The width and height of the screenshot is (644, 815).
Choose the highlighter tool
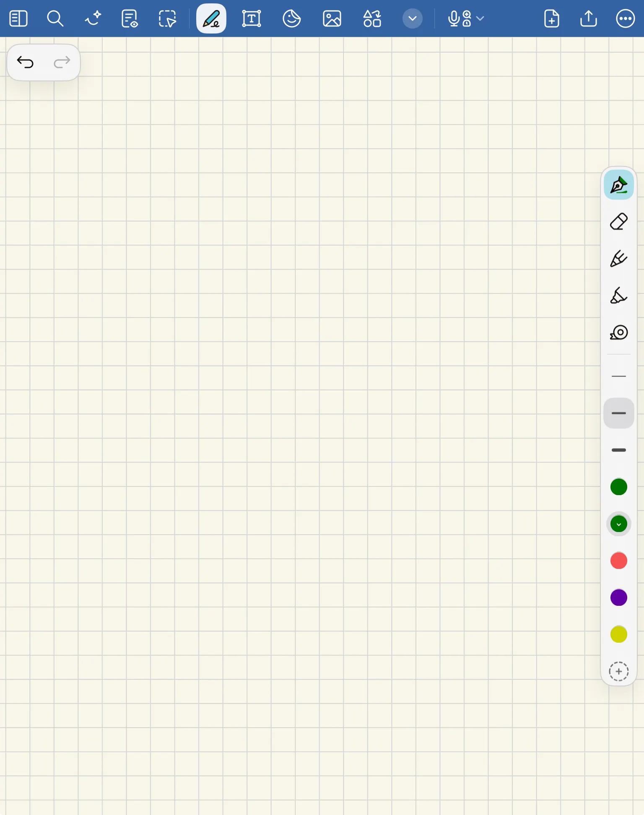[x=618, y=296]
